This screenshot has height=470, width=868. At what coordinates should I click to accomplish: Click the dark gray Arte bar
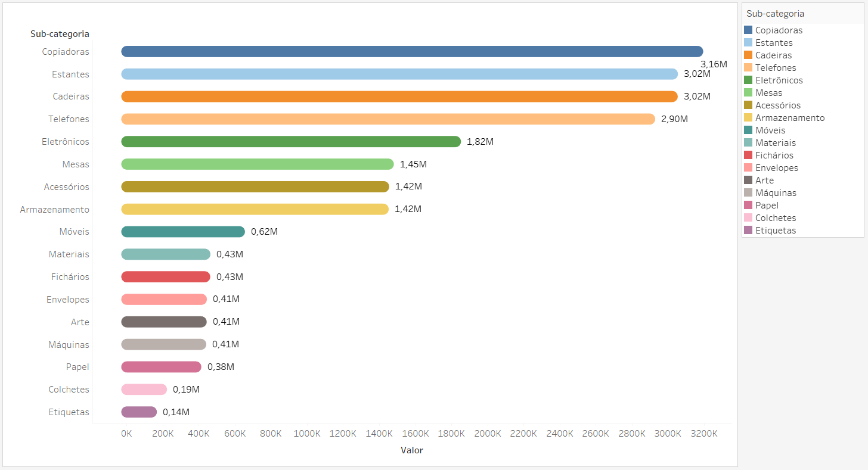click(164, 322)
